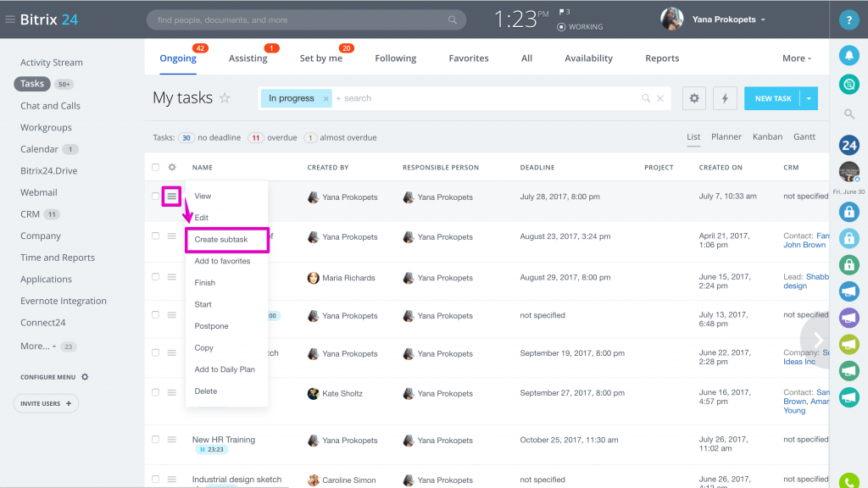Click the search magnifier in the top search bar

pos(453,20)
